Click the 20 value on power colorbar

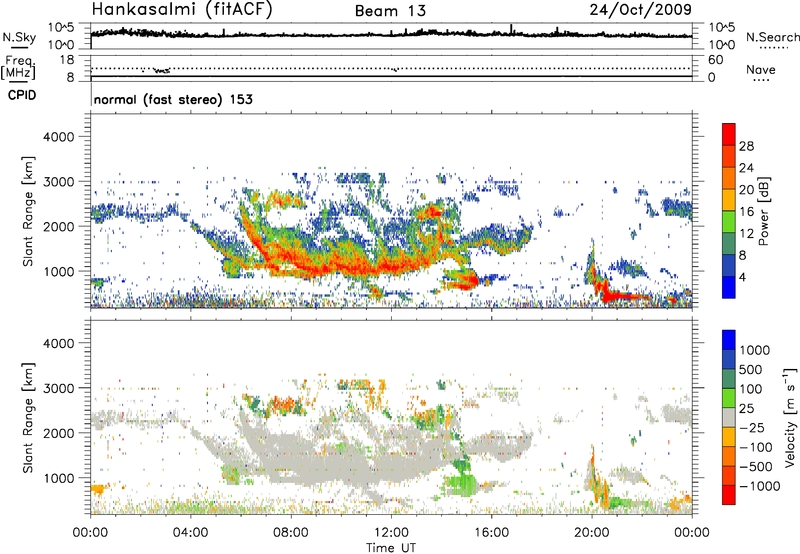click(x=746, y=190)
